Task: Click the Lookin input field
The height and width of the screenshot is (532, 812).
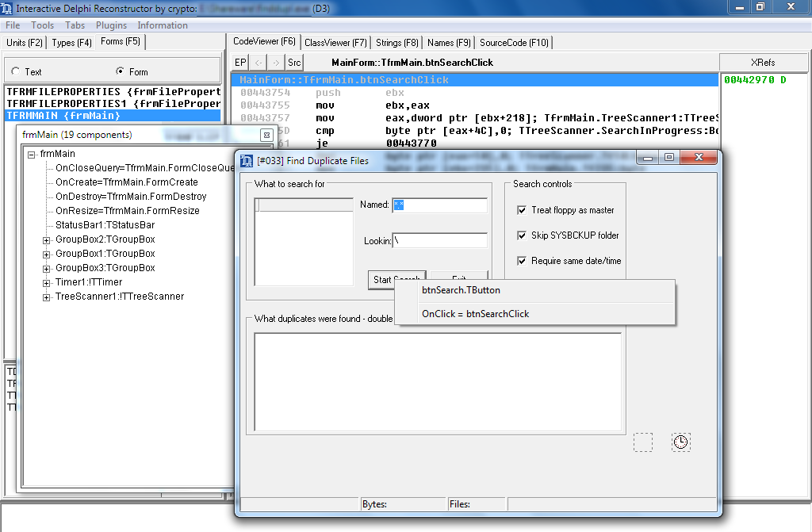Action: click(439, 240)
